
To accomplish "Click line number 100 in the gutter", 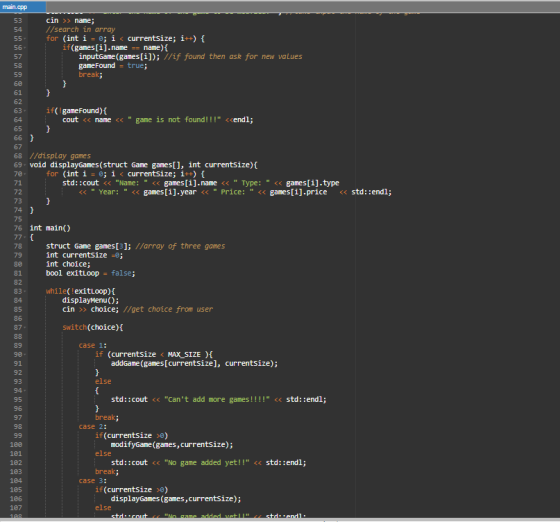I will coord(16,445).
